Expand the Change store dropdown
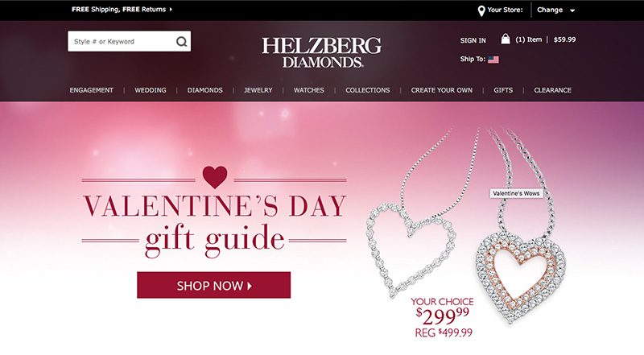644x355 pixels. 555,10
